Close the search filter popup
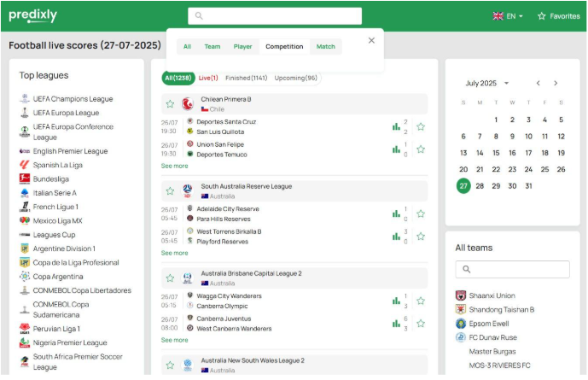Viewport: 588px width, 380px height. tap(371, 40)
